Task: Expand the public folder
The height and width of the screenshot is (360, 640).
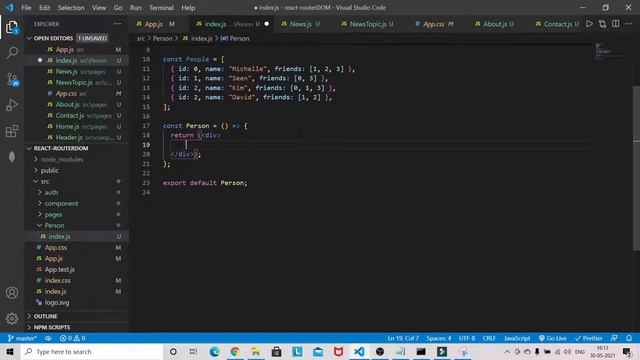Action: 49,170
